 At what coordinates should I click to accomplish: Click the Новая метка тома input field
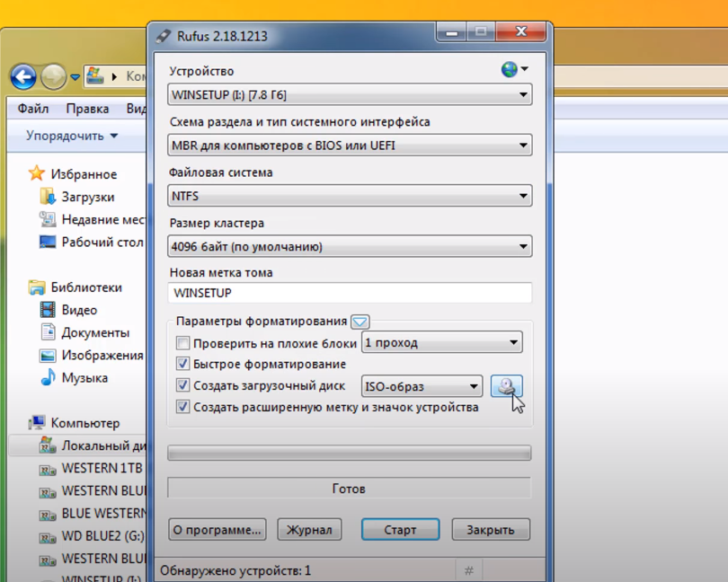click(350, 293)
